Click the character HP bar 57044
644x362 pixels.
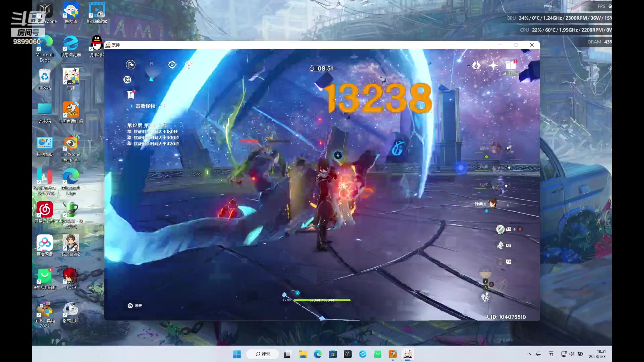click(x=322, y=300)
